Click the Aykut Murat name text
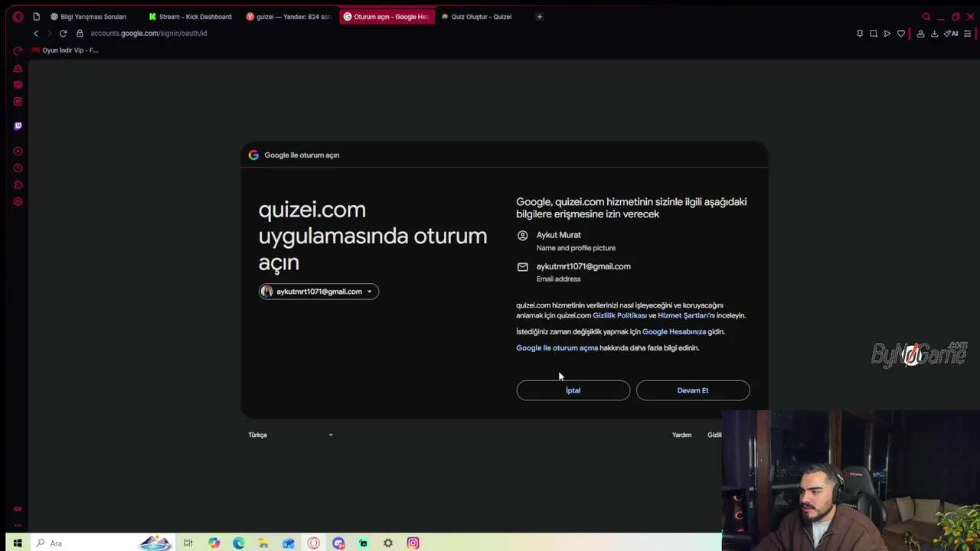 pyautogui.click(x=558, y=235)
